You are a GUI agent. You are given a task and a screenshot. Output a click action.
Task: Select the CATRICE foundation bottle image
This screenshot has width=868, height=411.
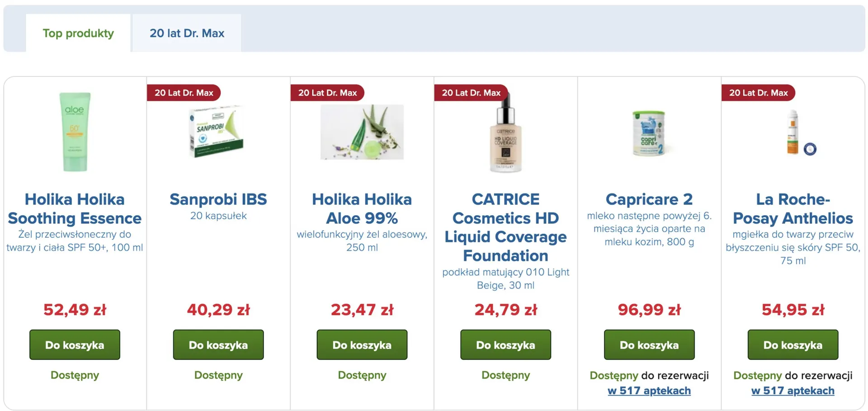pos(505,136)
